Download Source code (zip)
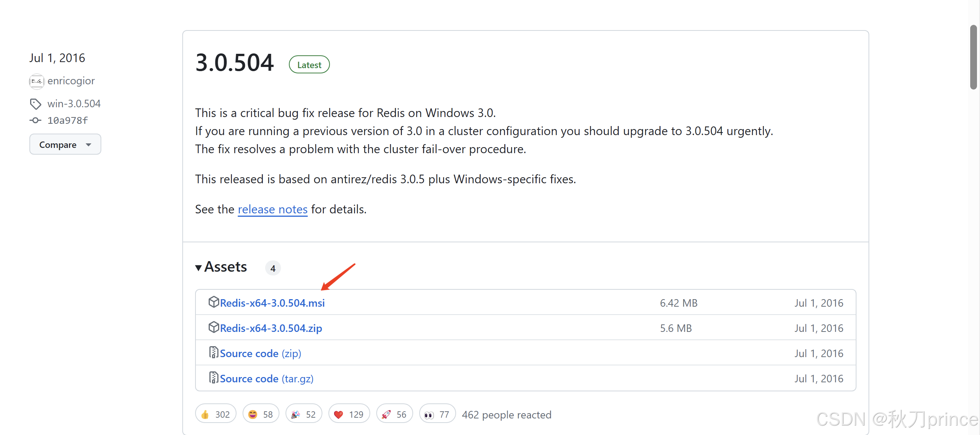The image size is (980, 435). [x=261, y=353]
